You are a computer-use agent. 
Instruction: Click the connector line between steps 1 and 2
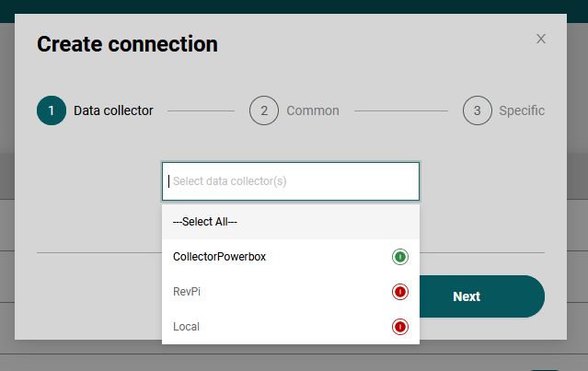pyautogui.click(x=201, y=110)
